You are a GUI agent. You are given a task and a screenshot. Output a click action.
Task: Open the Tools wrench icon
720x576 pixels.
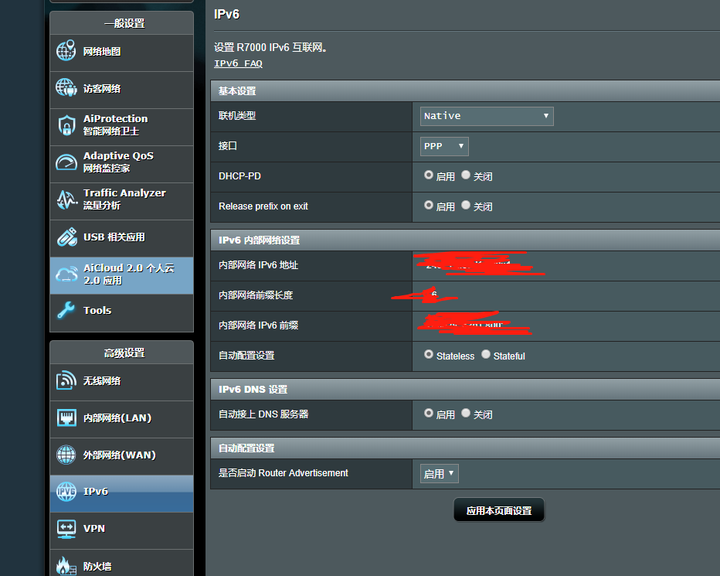66,310
